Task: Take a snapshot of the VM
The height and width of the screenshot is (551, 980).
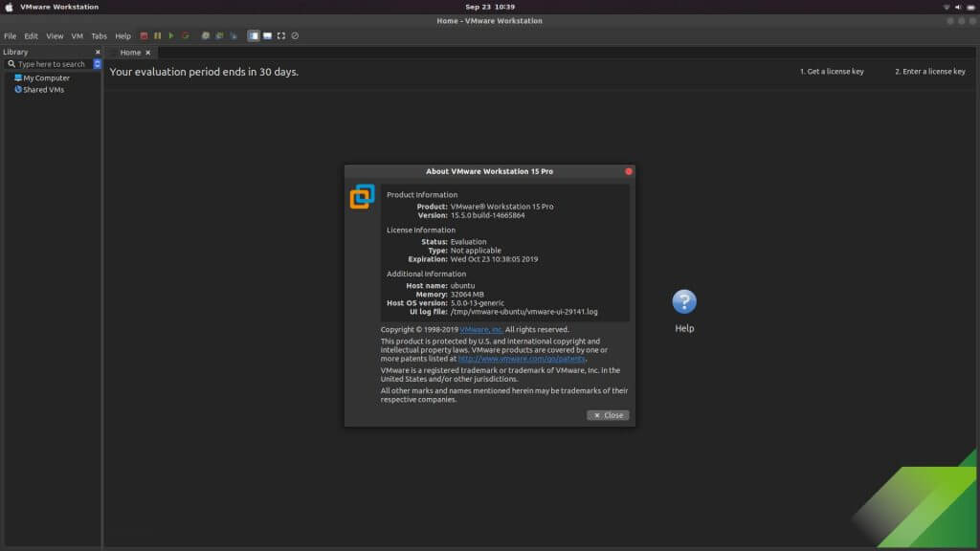Action: tap(205, 35)
